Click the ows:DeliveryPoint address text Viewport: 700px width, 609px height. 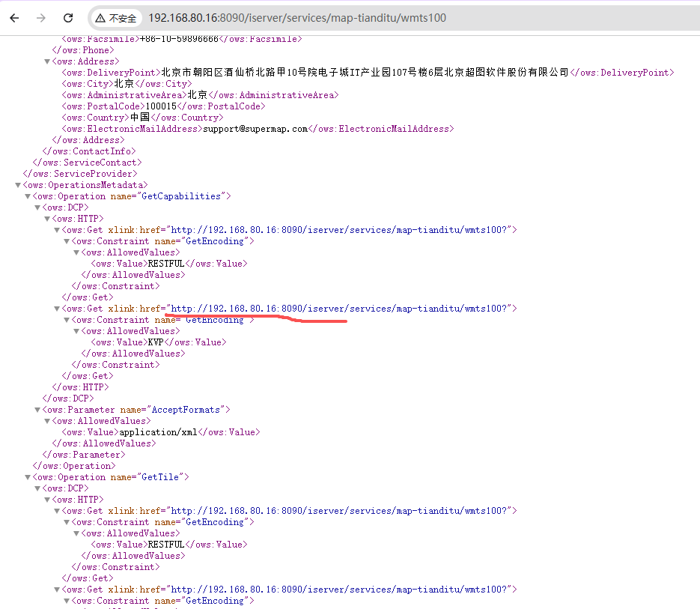(x=365, y=73)
